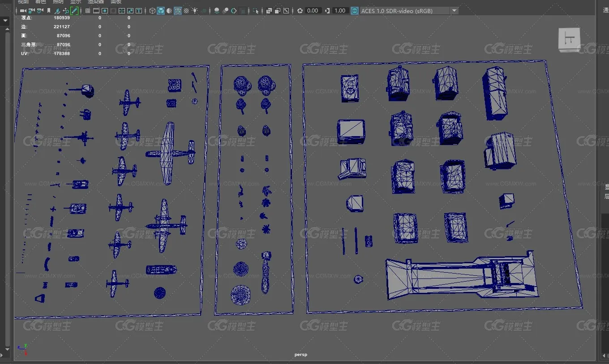Toggle the viewport Grid icon
Screen dimensions: 609x364
click(88, 11)
